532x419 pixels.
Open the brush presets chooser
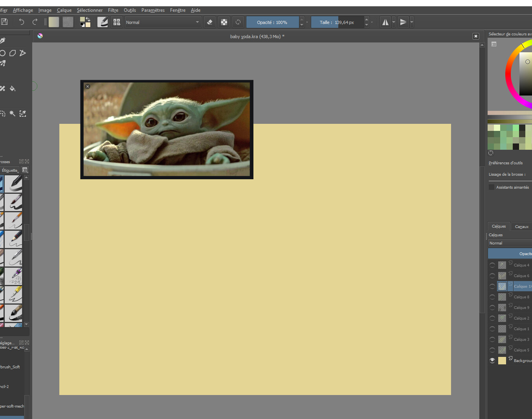[x=117, y=22]
